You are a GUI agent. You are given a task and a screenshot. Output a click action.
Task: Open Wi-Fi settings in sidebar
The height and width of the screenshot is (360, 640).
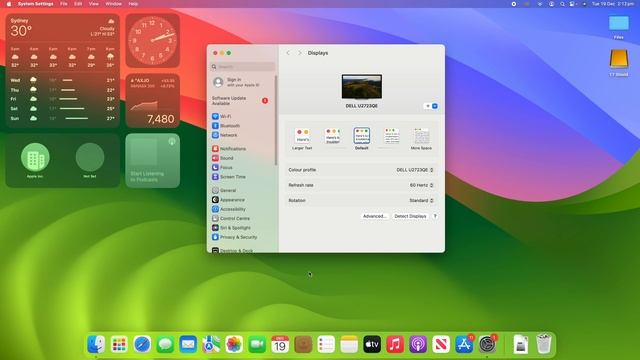point(222,116)
